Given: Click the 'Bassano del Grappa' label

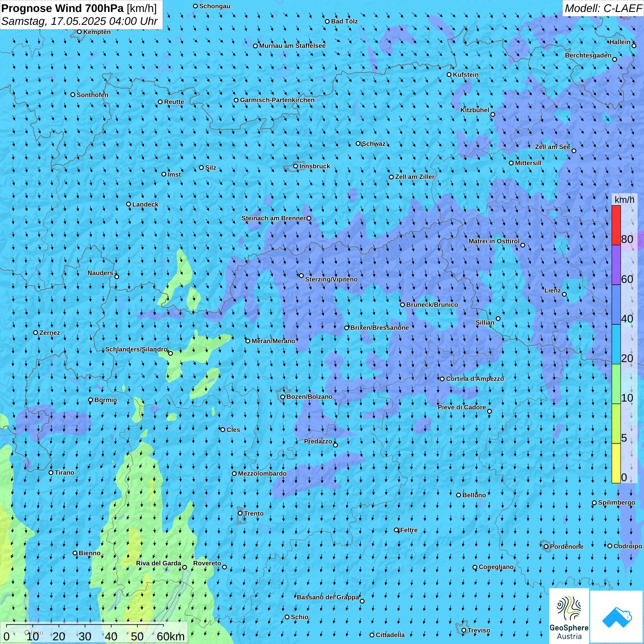Looking at the screenshot, I should point(328,597).
